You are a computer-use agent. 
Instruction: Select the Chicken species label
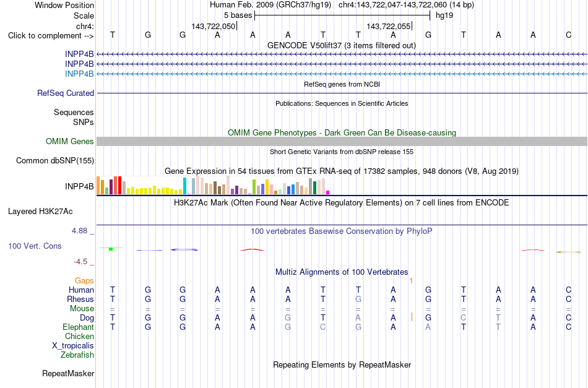[x=79, y=336]
